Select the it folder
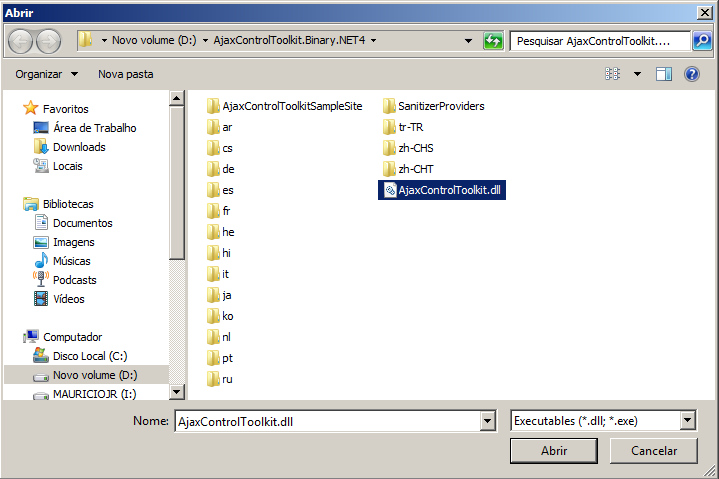 click(x=218, y=274)
